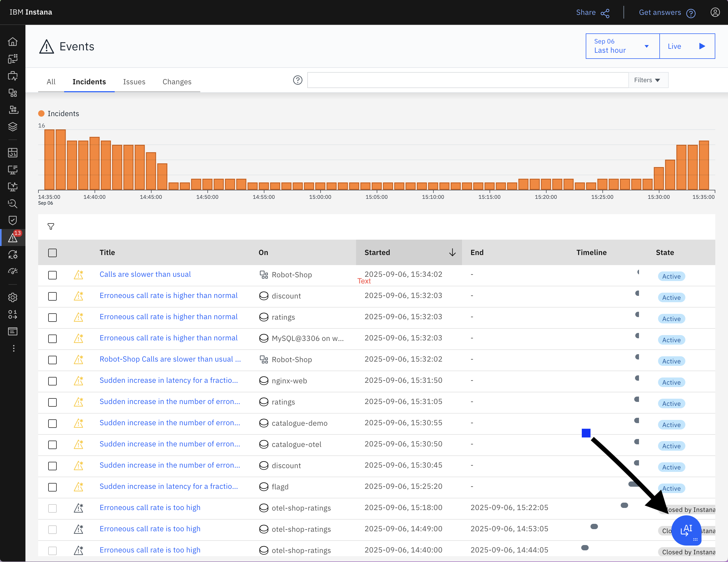Click the timeline marker in the 14:49:00 otel-shop-ratings row
The width and height of the screenshot is (728, 562).
pos(594,527)
